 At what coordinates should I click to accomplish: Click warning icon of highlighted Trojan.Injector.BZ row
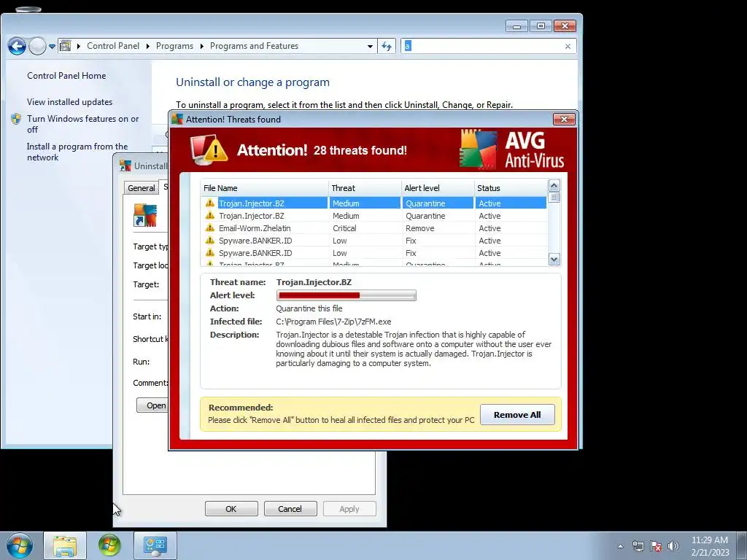(x=209, y=203)
